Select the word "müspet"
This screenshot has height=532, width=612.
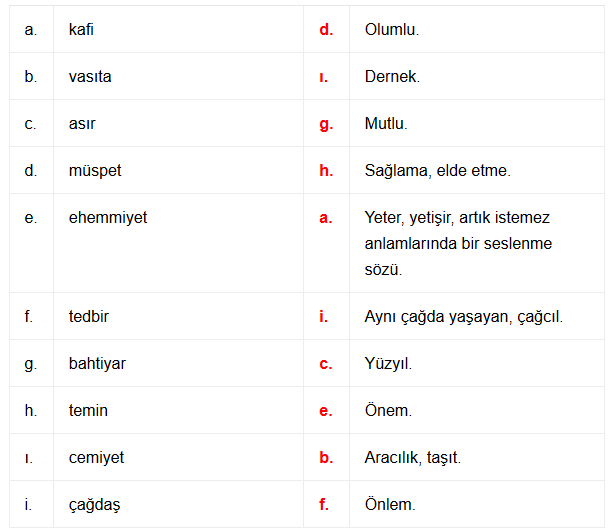(95, 171)
